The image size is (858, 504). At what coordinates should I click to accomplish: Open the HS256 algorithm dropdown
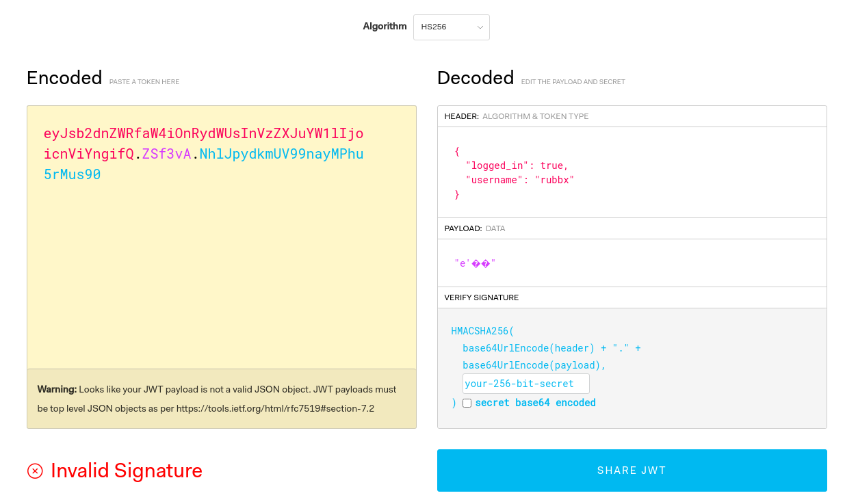point(451,27)
